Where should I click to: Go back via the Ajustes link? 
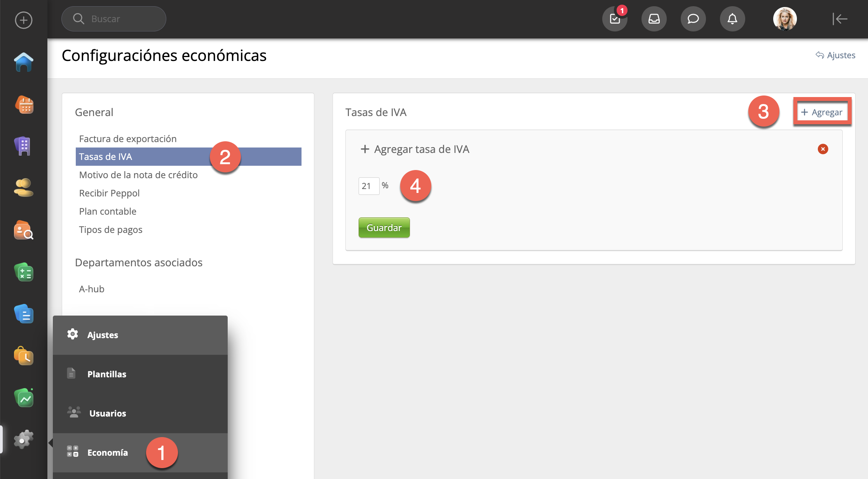835,55
